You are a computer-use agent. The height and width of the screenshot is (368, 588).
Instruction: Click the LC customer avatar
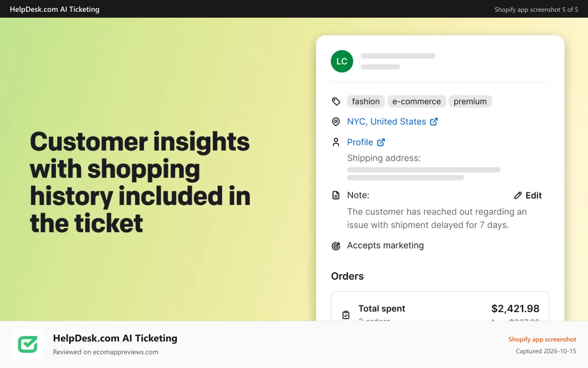click(342, 61)
